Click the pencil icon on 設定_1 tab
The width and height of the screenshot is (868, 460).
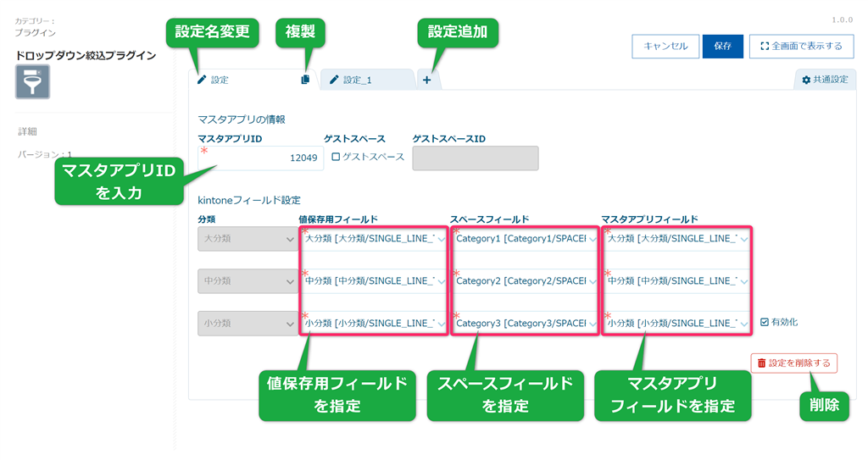[x=334, y=80]
